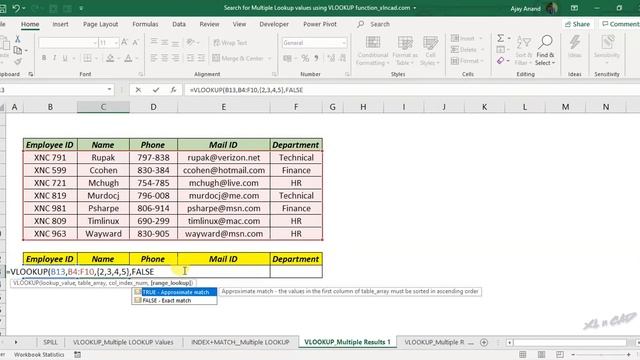Toggle Bold formatting
Screen dimensions: 640x360
pos(44,58)
